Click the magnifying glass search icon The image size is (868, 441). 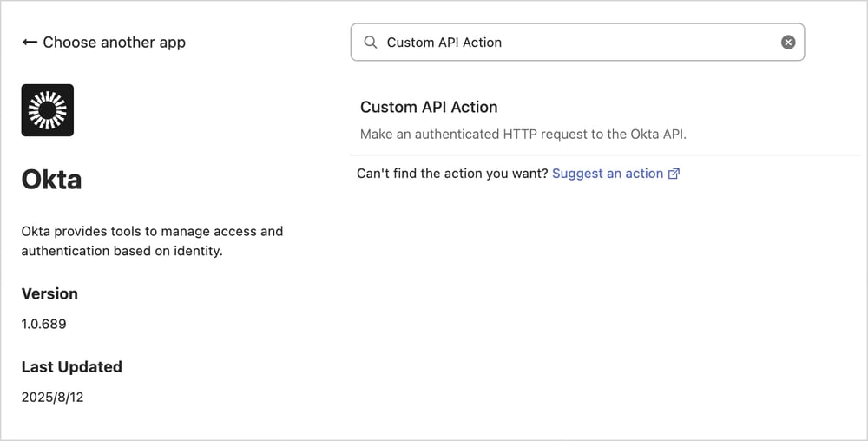tap(371, 42)
